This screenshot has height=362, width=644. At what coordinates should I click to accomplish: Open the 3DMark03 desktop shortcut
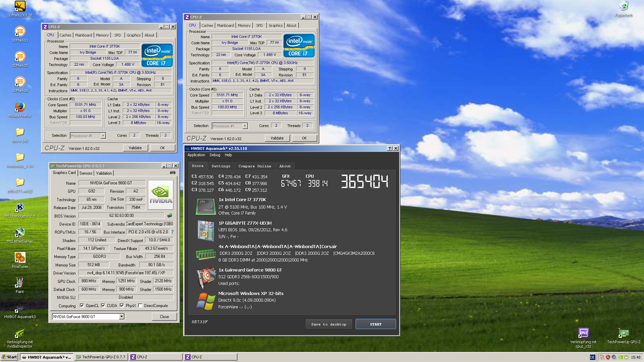[20, 34]
